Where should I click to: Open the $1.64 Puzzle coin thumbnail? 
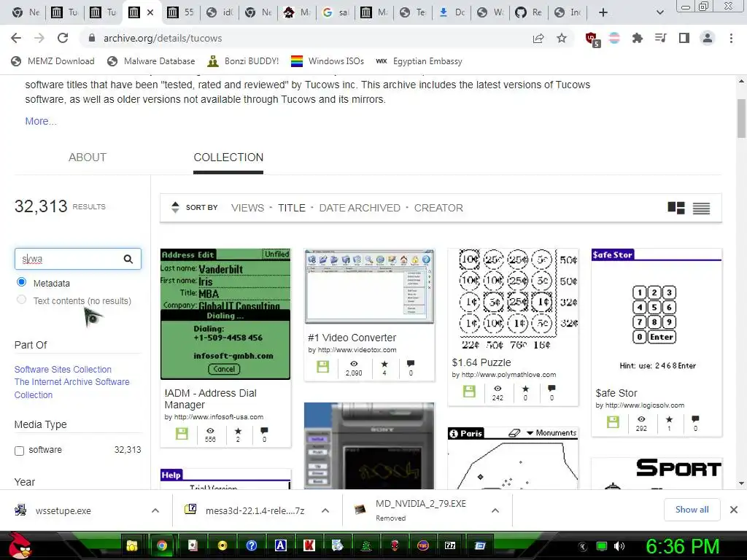(x=513, y=299)
